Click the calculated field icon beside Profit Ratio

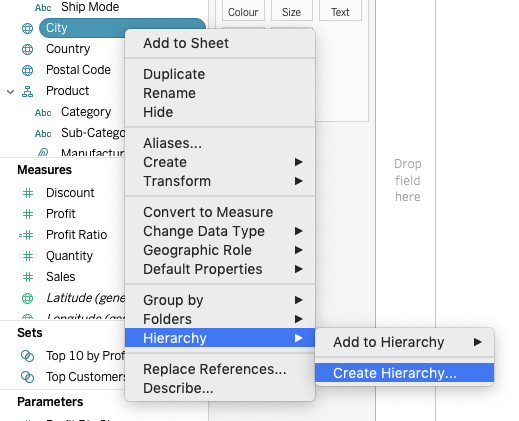click(26, 235)
